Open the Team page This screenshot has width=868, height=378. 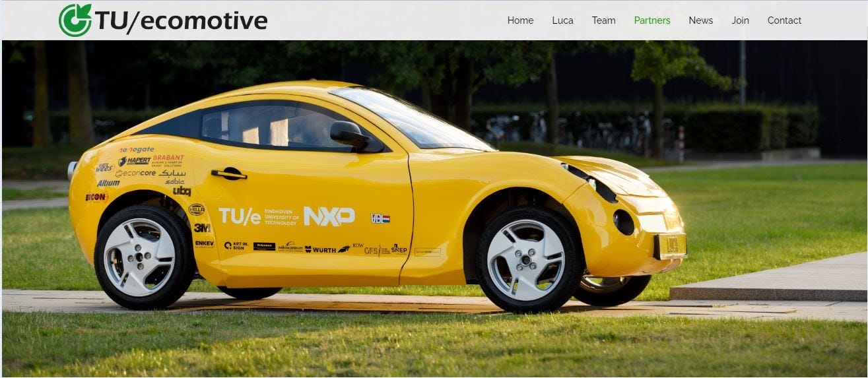(x=603, y=20)
